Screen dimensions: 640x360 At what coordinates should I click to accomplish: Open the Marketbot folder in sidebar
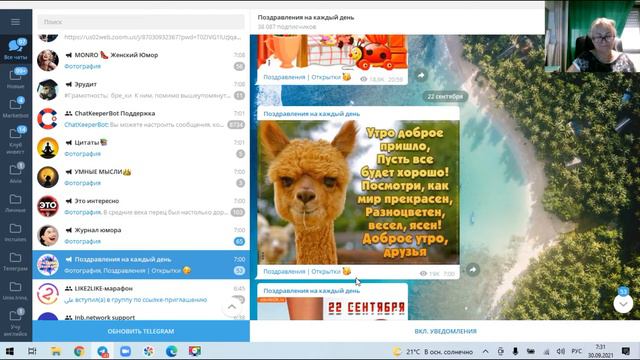tap(16, 107)
